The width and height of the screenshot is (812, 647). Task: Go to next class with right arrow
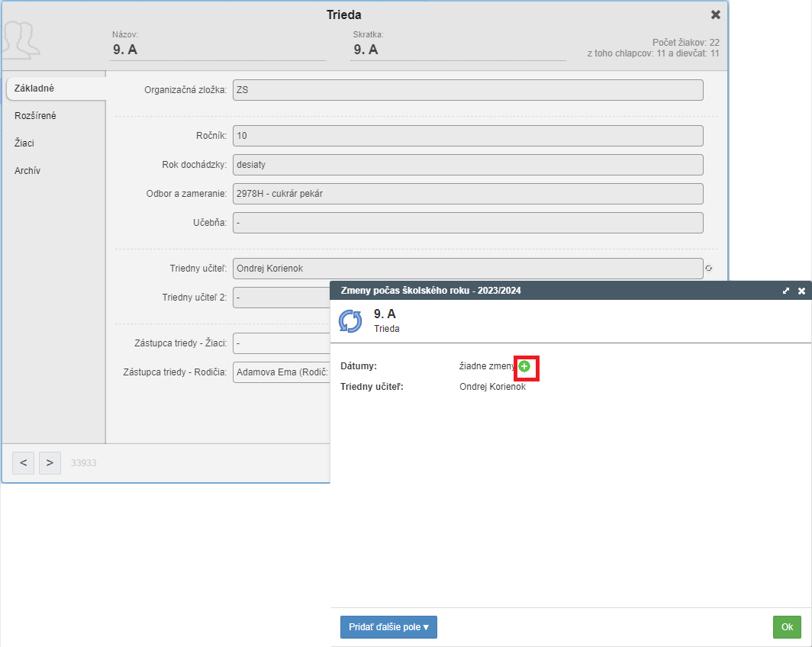click(x=50, y=462)
